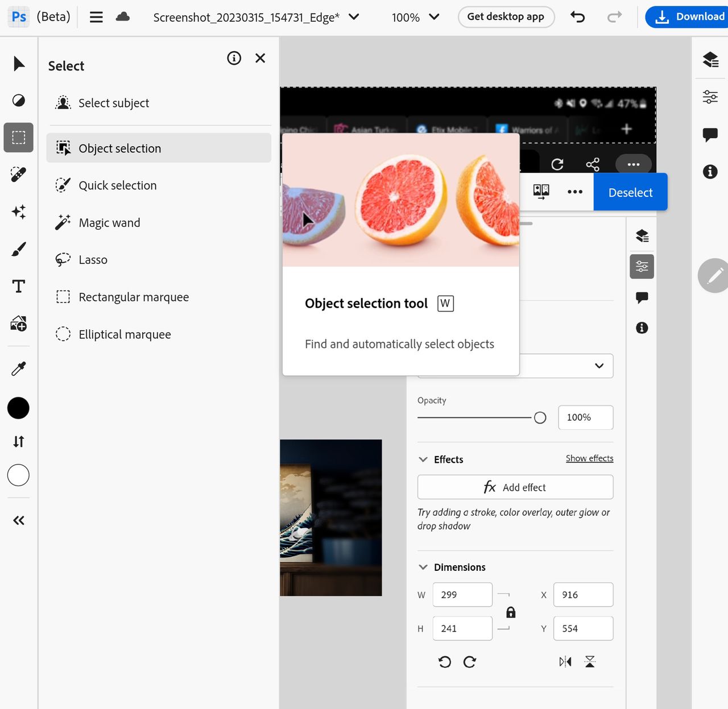Redo the last action
The image size is (728, 709).
coord(614,17)
